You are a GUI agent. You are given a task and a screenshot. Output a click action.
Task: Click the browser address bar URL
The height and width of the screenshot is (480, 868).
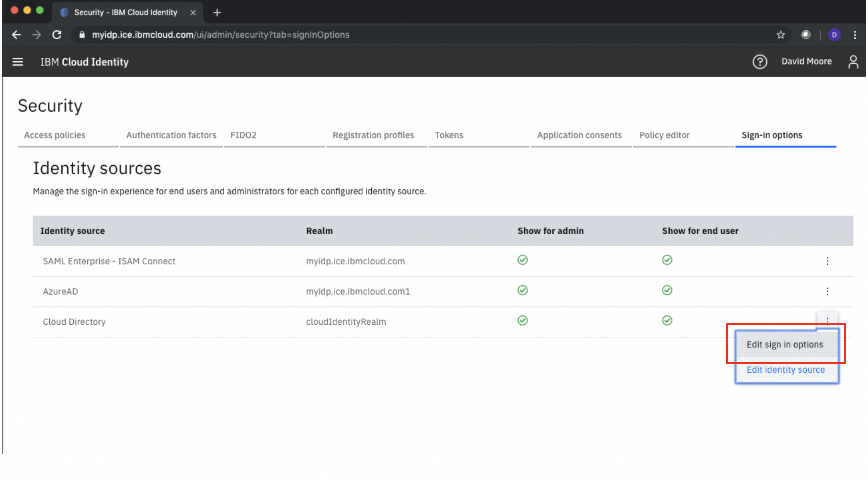pyautogui.click(x=220, y=34)
